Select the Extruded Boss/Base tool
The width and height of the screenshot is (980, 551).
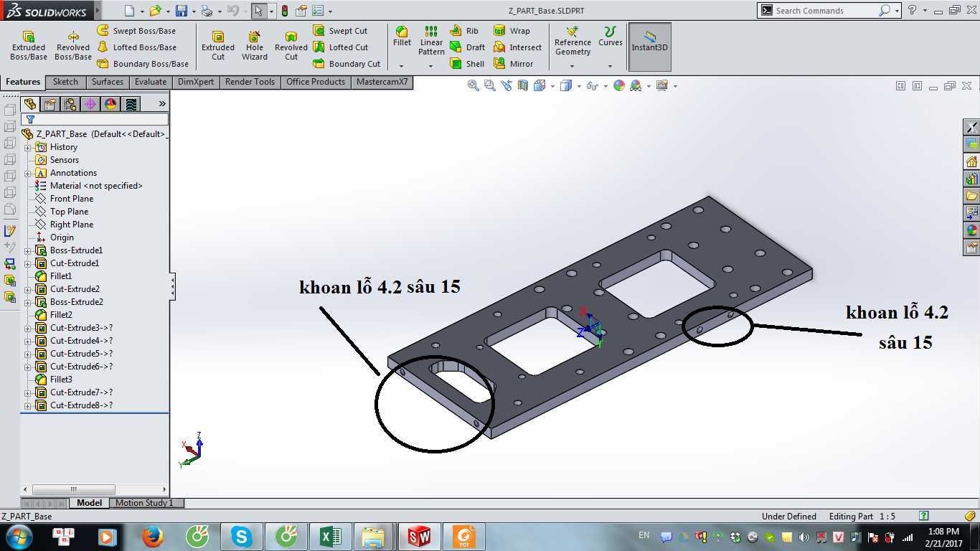pyautogui.click(x=29, y=45)
